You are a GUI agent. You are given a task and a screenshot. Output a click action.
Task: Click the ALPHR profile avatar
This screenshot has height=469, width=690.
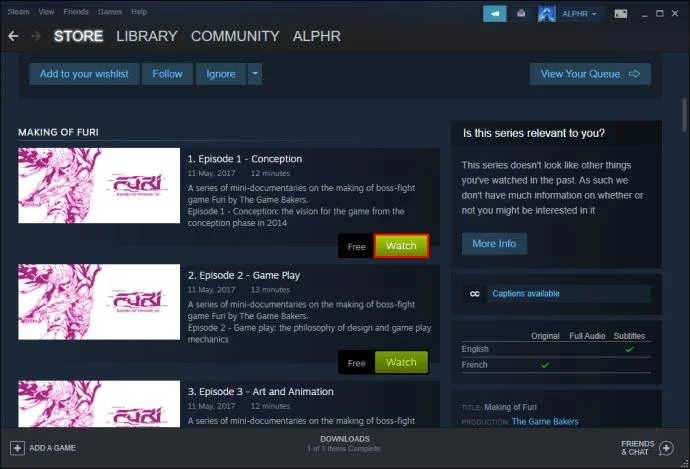click(546, 14)
